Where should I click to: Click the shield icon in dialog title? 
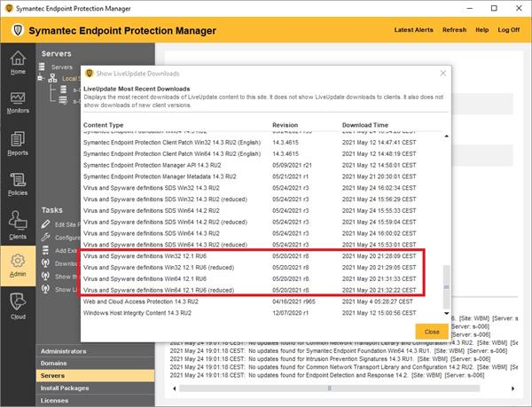pyautogui.click(x=90, y=74)
